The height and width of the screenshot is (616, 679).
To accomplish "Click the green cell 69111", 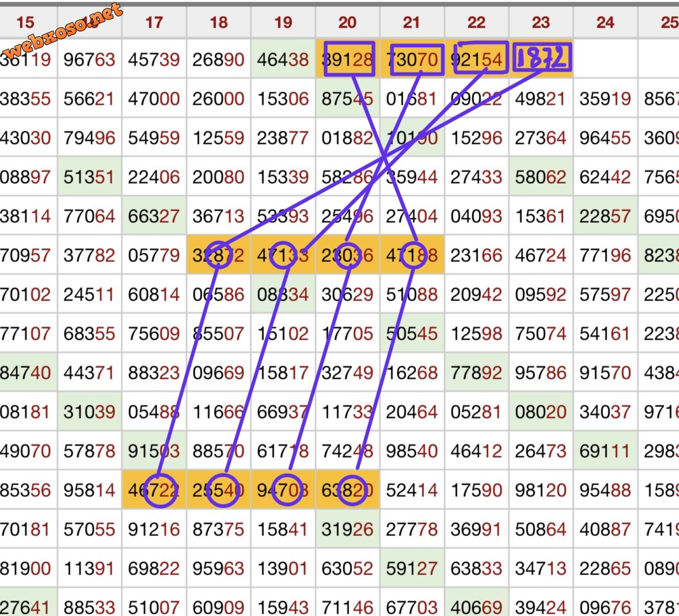I will coord(605,451).
